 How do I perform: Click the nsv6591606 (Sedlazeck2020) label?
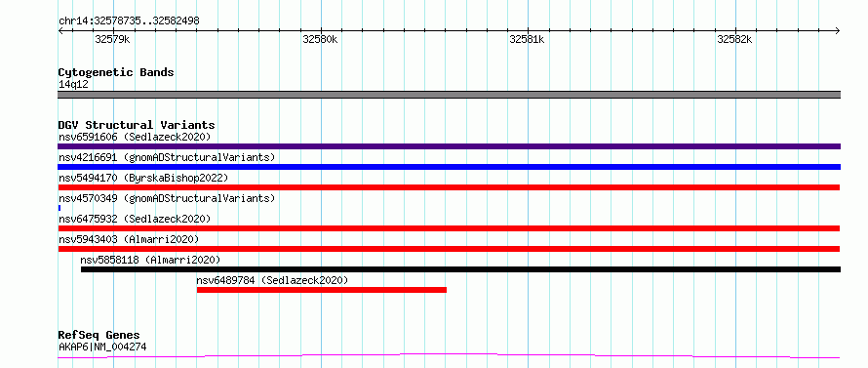pos(135,137)
